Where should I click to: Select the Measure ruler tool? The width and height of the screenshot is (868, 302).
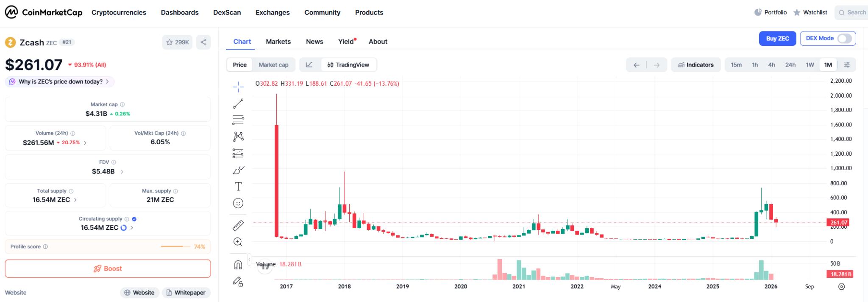[239, 225]
